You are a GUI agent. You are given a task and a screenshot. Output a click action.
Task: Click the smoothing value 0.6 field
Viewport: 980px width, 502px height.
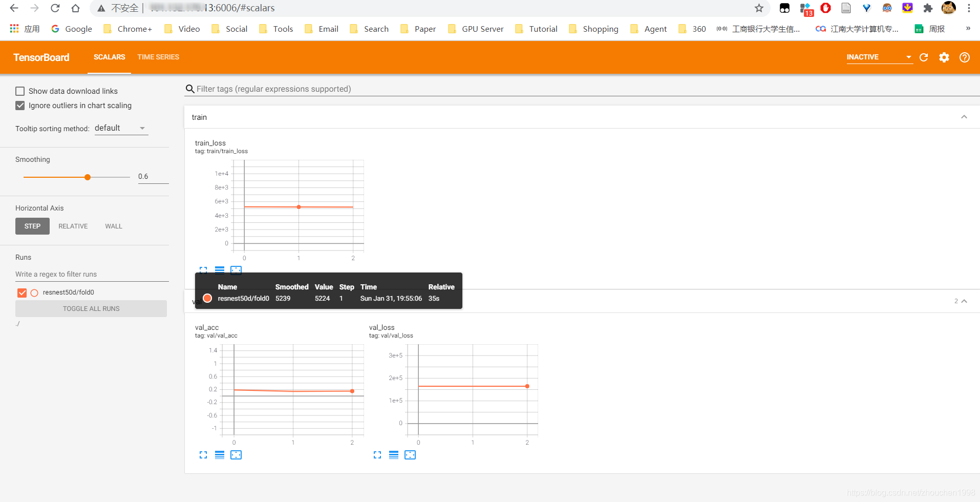tap(153, 177)
